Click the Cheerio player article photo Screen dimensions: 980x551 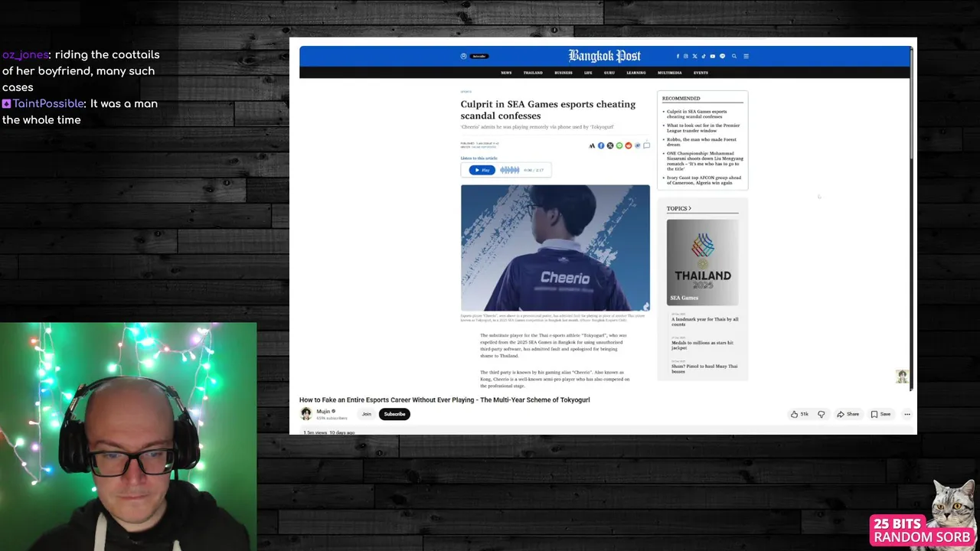tap(555, 248)
